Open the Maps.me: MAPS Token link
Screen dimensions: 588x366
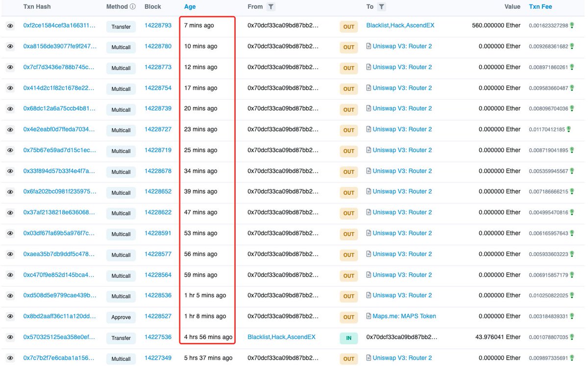point(404,316)
